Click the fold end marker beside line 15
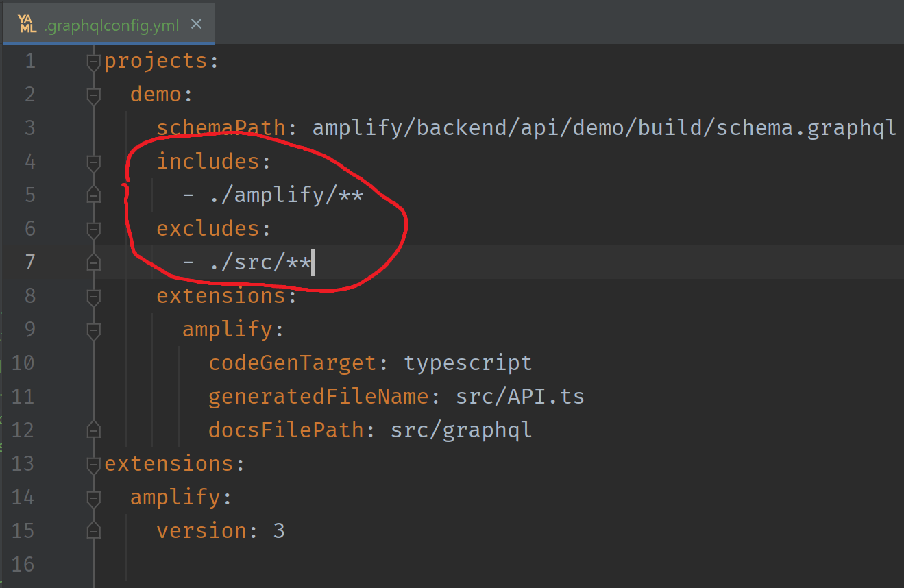Screen dimensions: 904x588 point(93,530)
